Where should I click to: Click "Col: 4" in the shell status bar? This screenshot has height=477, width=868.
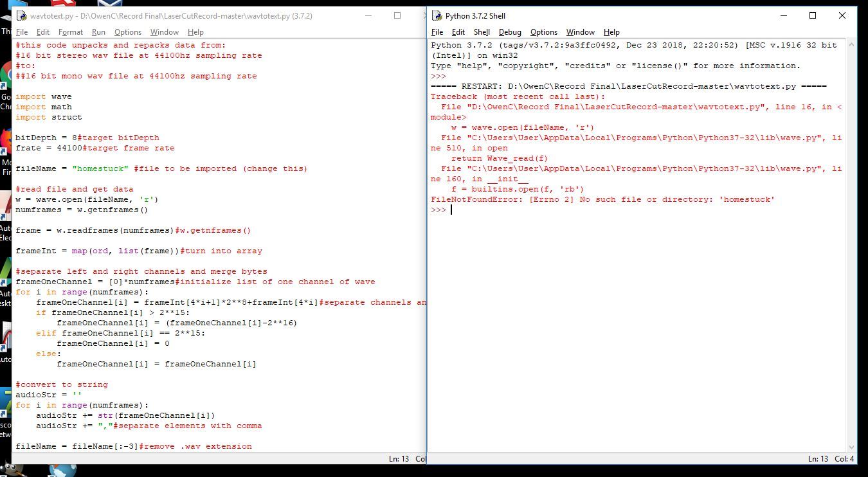[844, 459]
